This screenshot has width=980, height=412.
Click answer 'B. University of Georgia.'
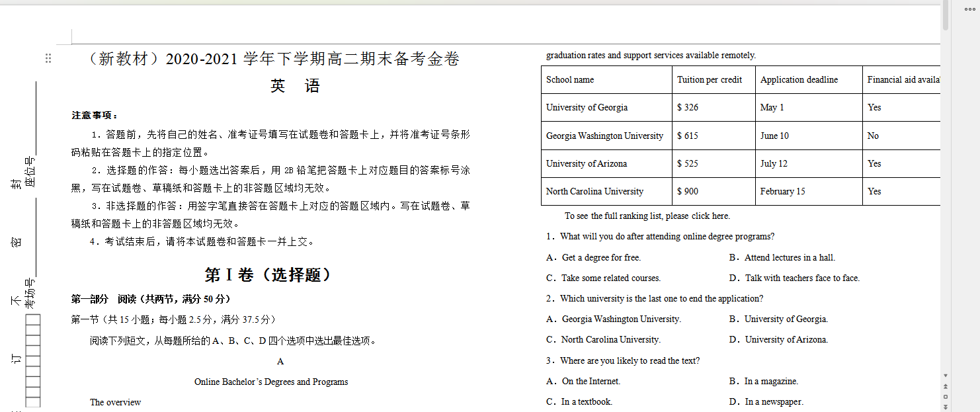[778, 319]
